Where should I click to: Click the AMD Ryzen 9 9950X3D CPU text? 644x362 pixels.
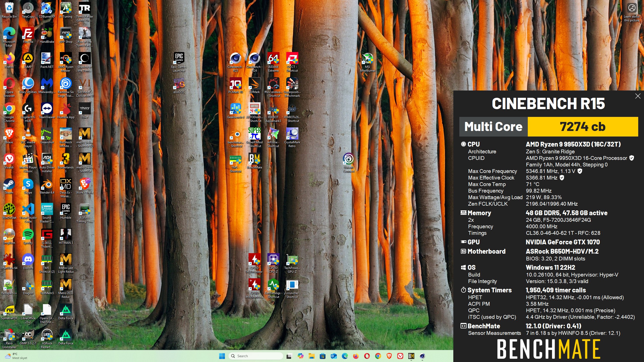click(573, 144)
